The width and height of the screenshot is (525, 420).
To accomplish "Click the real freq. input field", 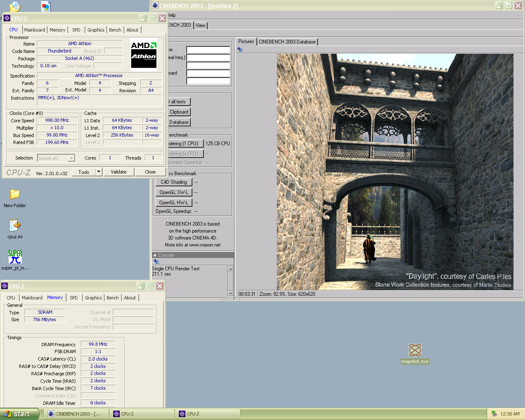I will tap(208, 57).
